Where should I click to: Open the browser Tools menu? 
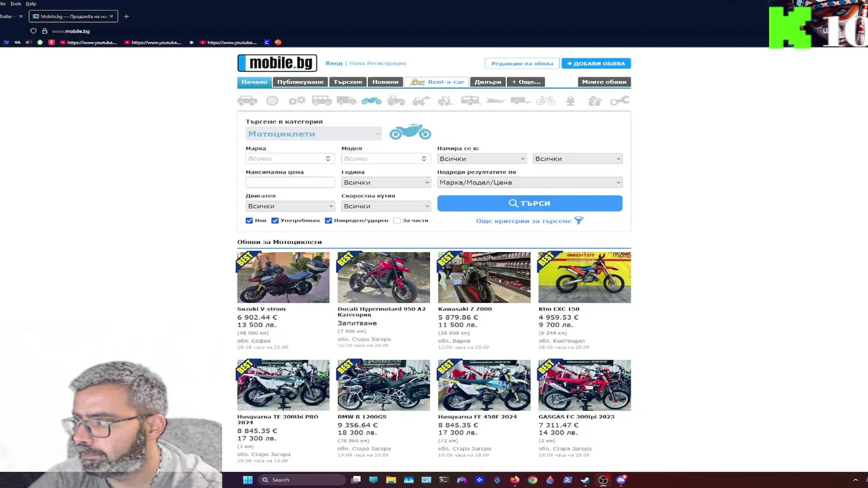pos(16,3)
